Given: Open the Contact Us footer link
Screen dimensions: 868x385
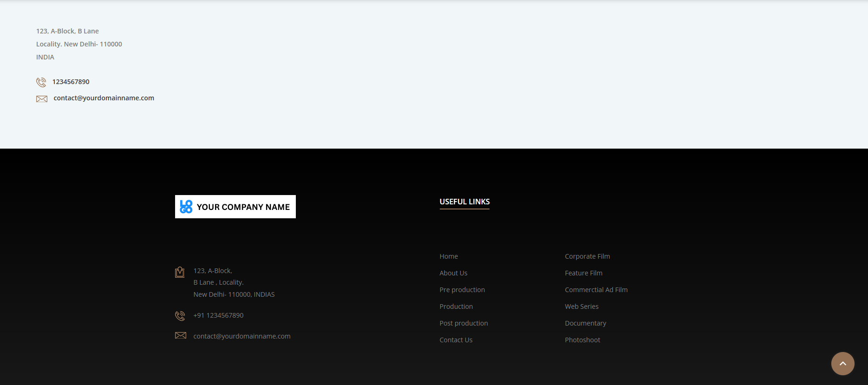Looking at the screenshot, I should click(x=456, y=340).
